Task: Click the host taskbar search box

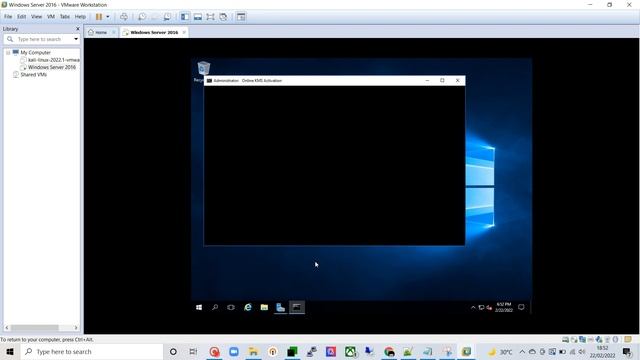Action: (x=92, y=351)
